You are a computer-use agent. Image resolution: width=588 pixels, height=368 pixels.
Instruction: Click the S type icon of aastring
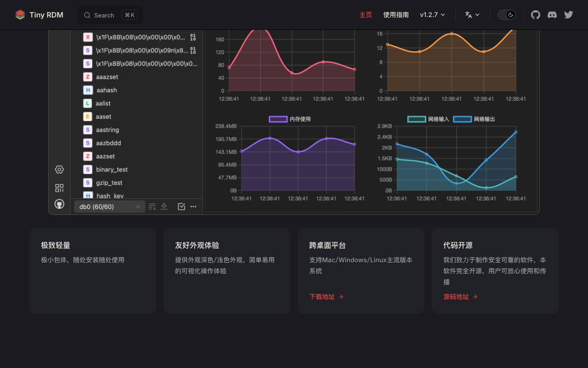[87, 130]
